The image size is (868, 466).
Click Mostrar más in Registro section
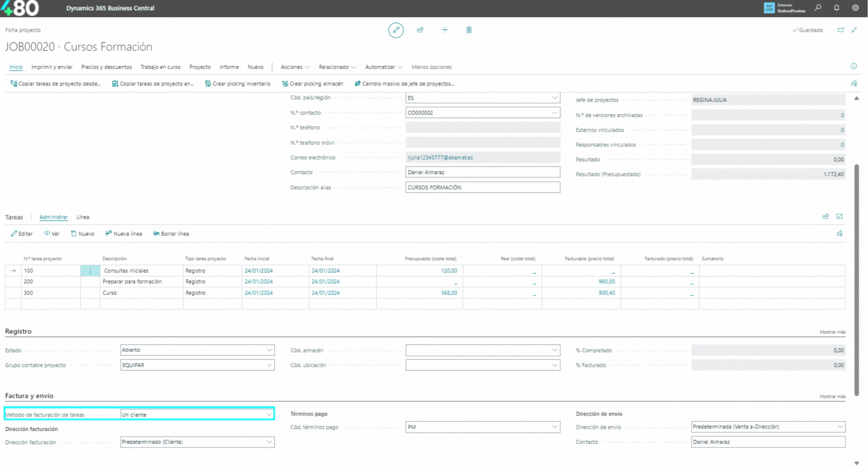pos(832,332)
